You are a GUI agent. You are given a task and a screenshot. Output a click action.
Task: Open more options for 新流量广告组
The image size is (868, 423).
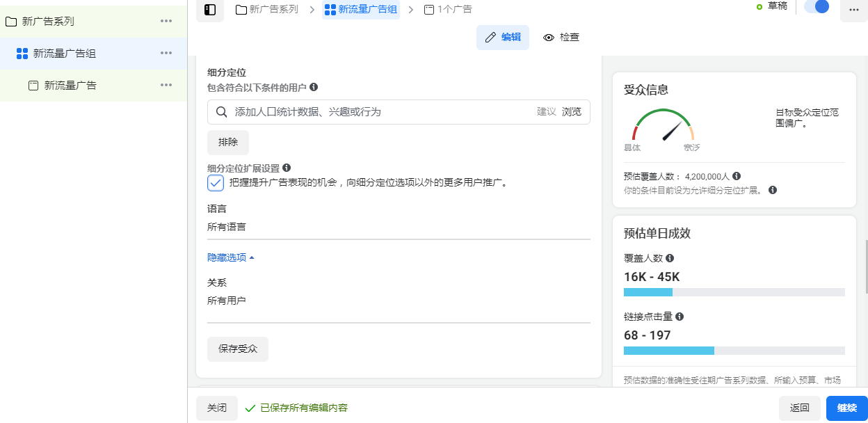[x=166, y=53]
